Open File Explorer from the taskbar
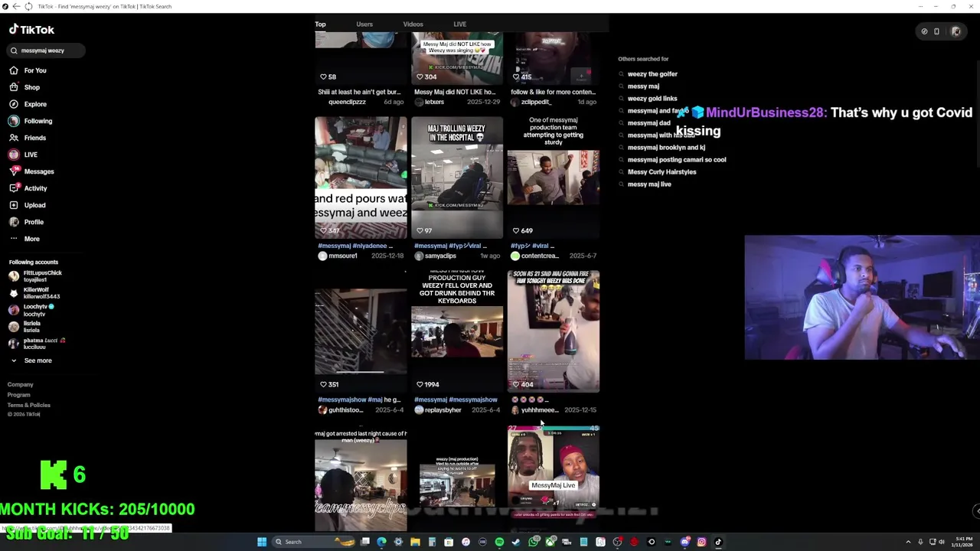The width and height of the screenshot is (980, 551). 415,542
